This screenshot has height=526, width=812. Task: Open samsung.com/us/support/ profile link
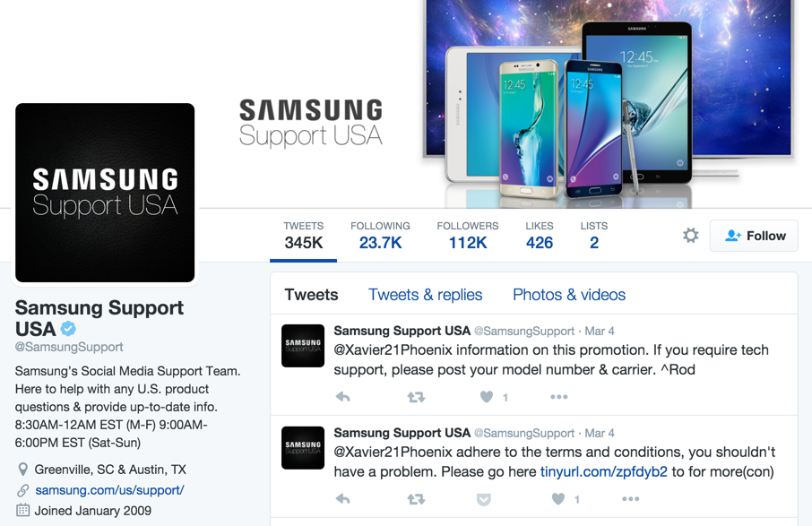point(109,490)
